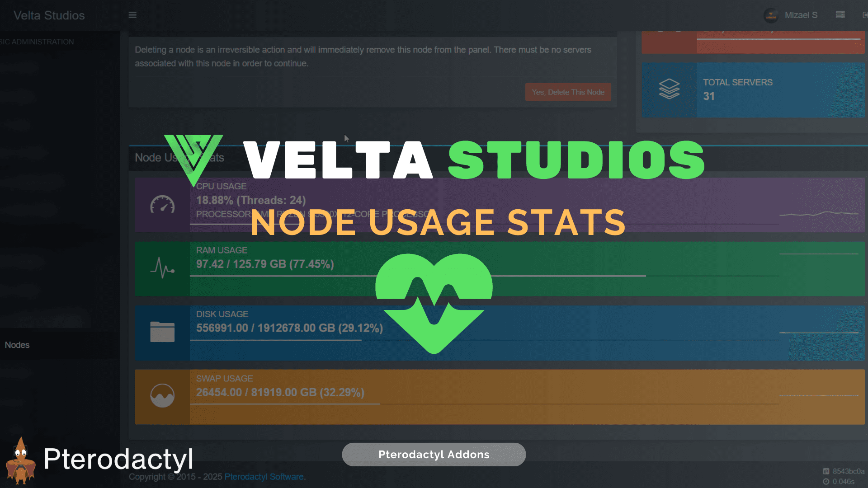Viewport: 868px width, 488px height.
Task: Click Yes Delete This Node button
Action: (x=567, y=92)
